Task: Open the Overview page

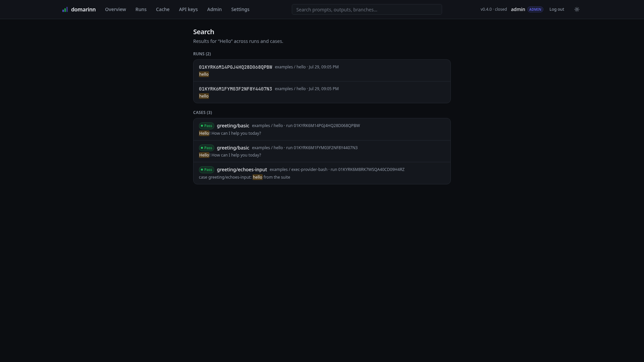Action: [115, 9]
